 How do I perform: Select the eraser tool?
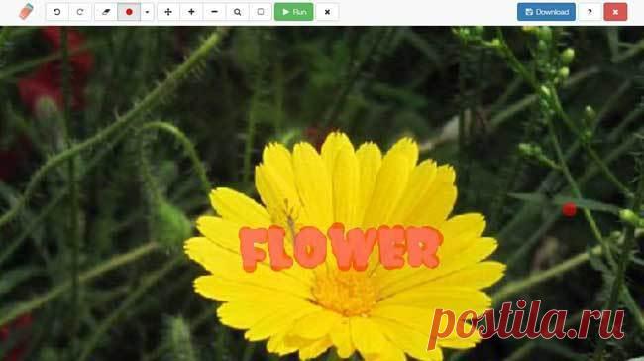point(106,12)
